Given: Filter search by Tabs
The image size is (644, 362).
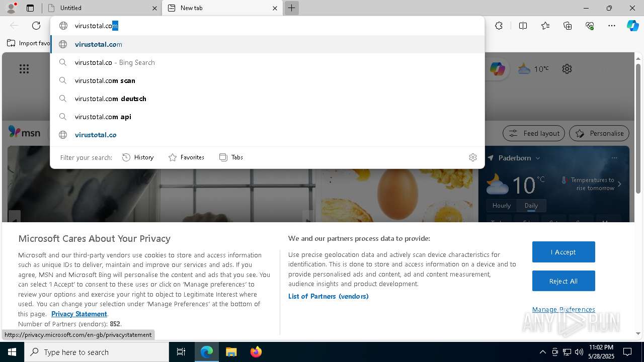Looking at the screenshot, I should (x=231, y=157).
